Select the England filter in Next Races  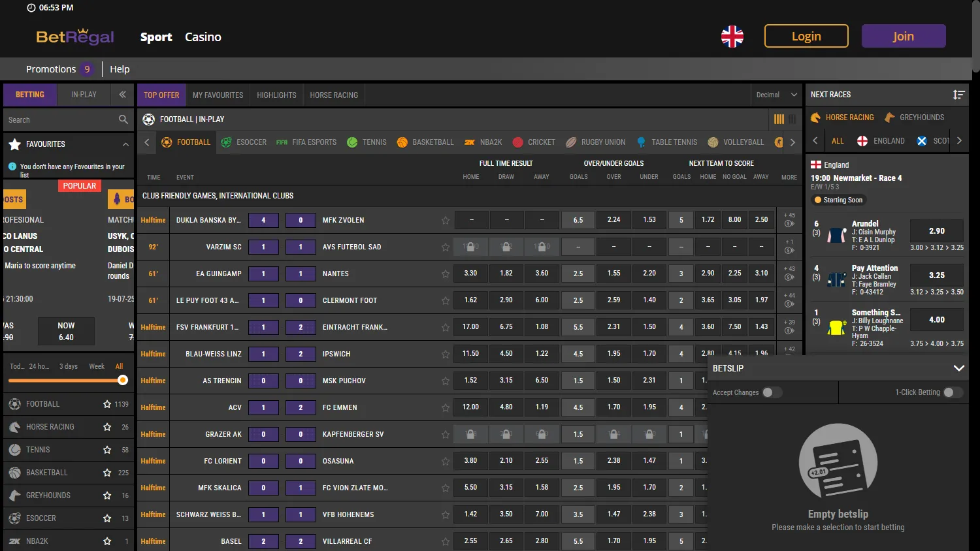(881, 141)
